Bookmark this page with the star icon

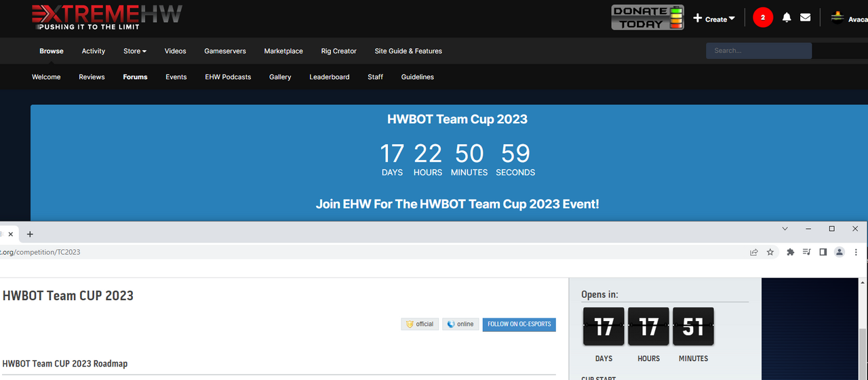coord(770,252)
